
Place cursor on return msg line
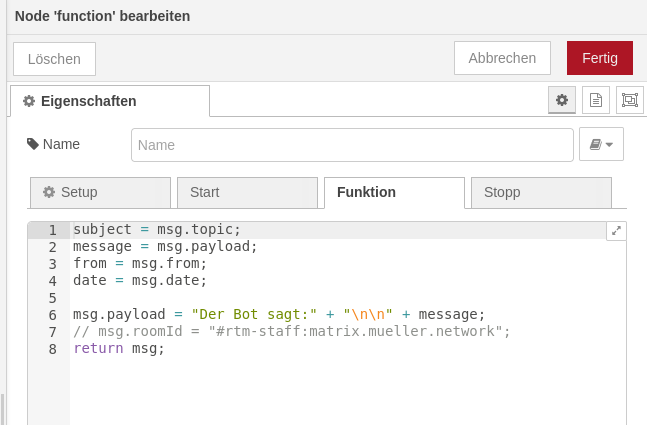119,348
